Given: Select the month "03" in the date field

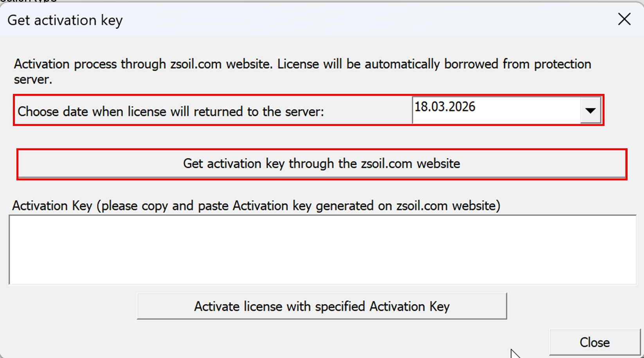Looking at the screenshot, I should pos(438,107).
